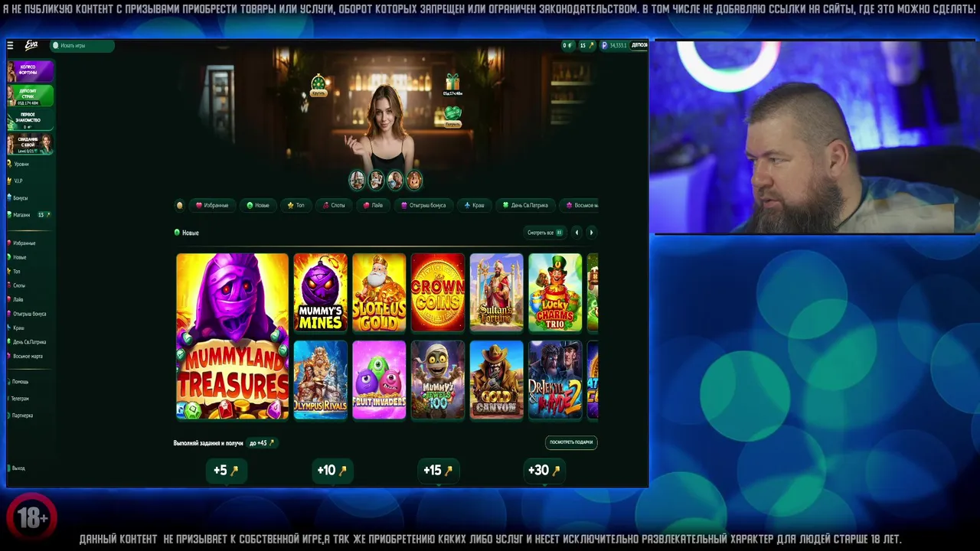
Task: Open the Свидание с Евой banner
Action: pyautogui.click(x=30, y=144)
